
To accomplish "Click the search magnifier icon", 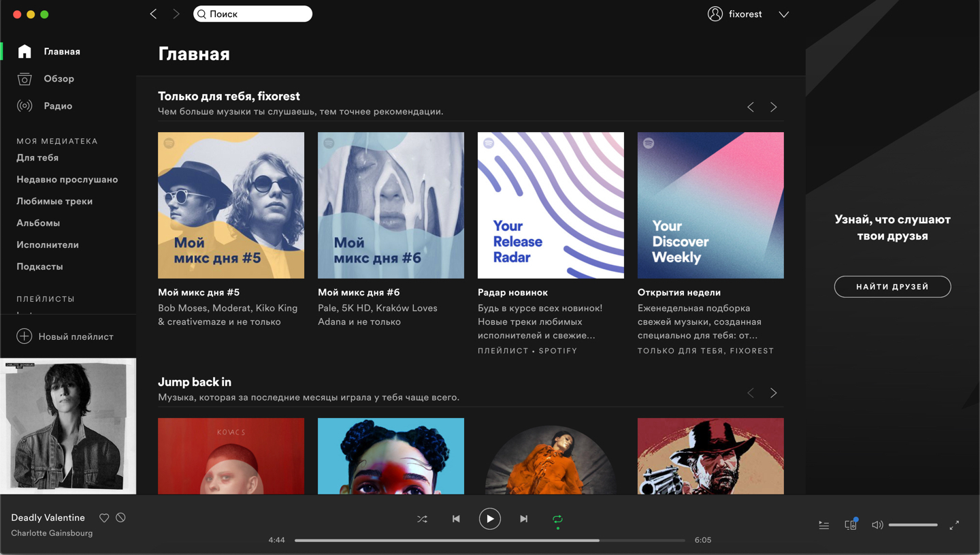I will tap(201, 14).
